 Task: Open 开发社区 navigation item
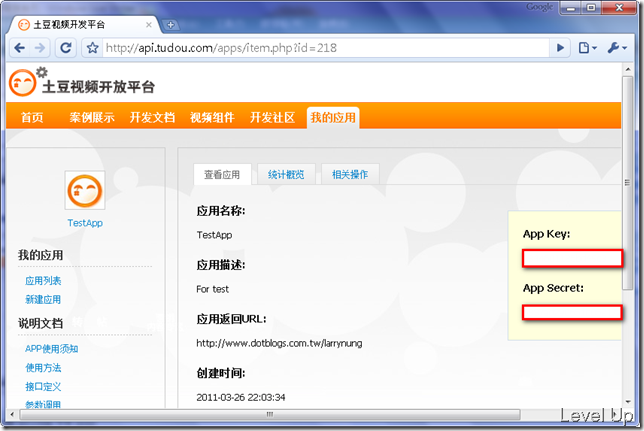(273, 118)
